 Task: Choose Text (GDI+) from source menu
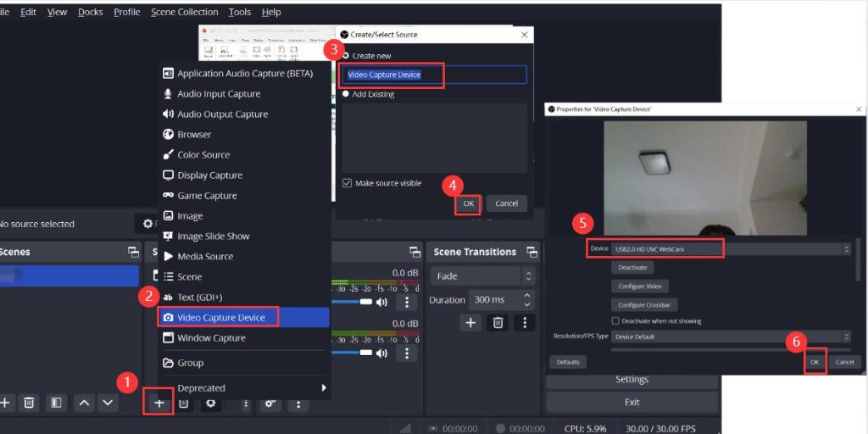pos(243,298)
